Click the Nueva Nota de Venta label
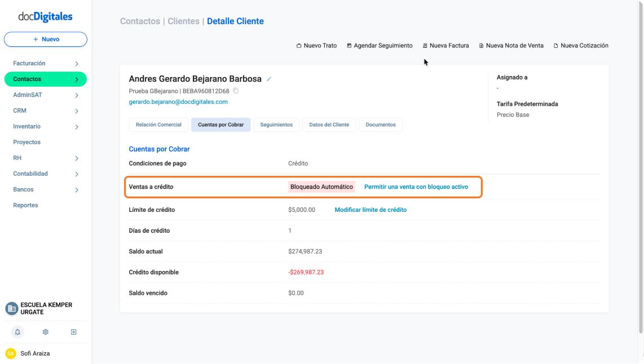 515,46
